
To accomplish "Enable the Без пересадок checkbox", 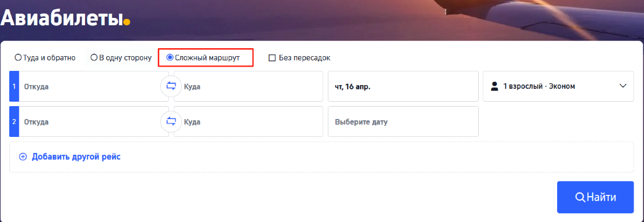I will click(x=272, y=58).
